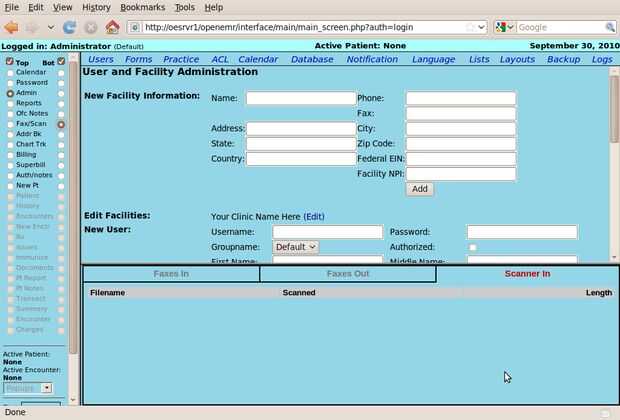The image size is (620, 420).
Task: Select Reports top-frame radio button
Action: [10, 104]
